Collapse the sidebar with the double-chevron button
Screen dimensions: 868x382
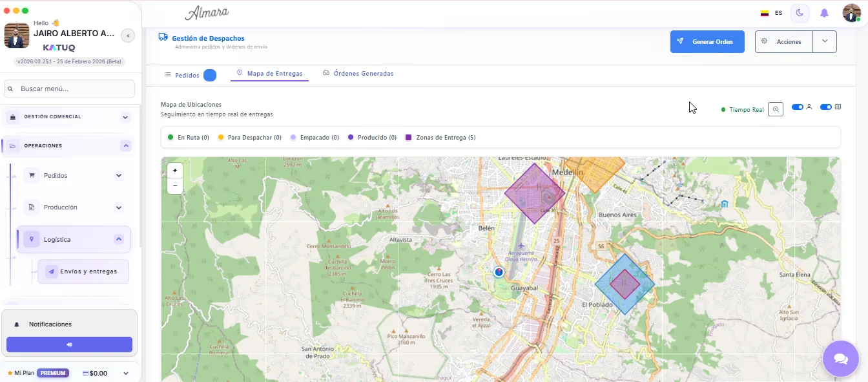(128, 36)
